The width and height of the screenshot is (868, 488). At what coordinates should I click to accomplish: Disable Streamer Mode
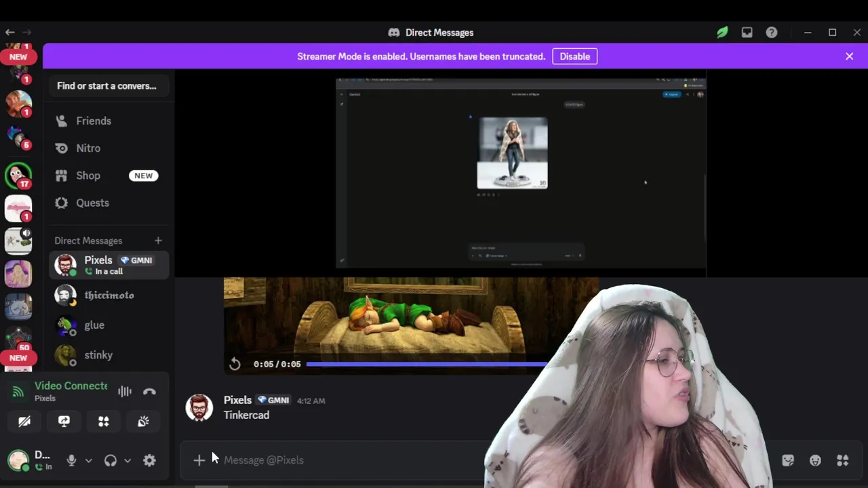[x=574, y=56]
